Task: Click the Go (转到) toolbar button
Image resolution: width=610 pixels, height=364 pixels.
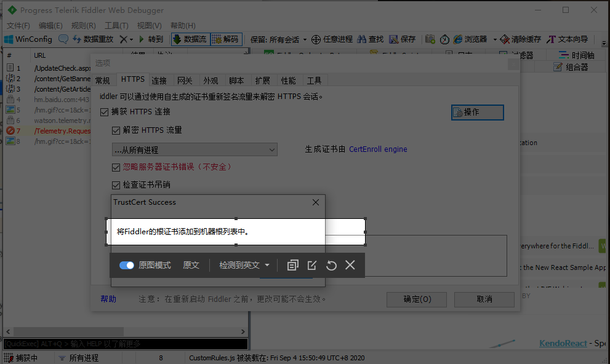Action: 151,39
